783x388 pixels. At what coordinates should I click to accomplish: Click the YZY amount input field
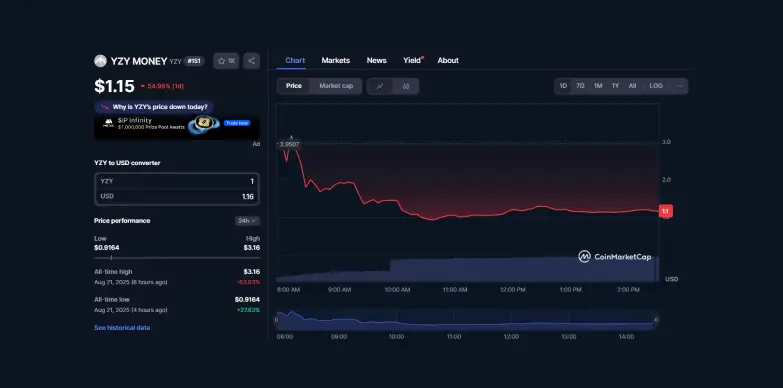pyautogui.click(x=177, y=181)
